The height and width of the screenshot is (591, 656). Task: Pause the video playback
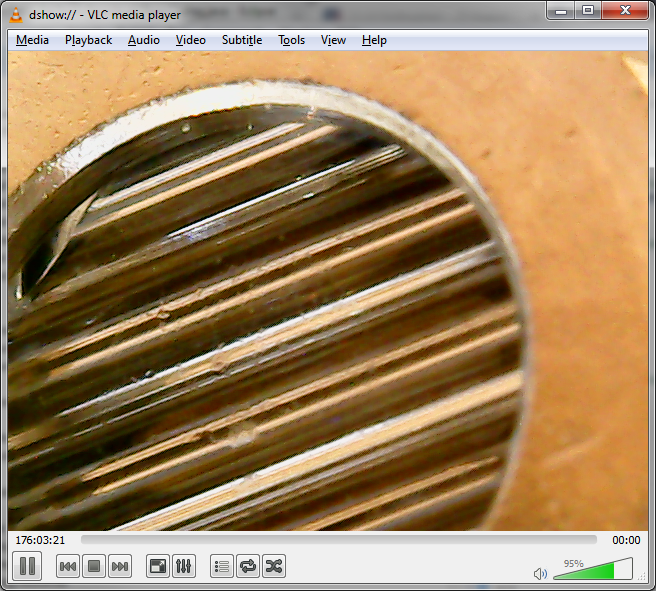(x=27, y=566)
